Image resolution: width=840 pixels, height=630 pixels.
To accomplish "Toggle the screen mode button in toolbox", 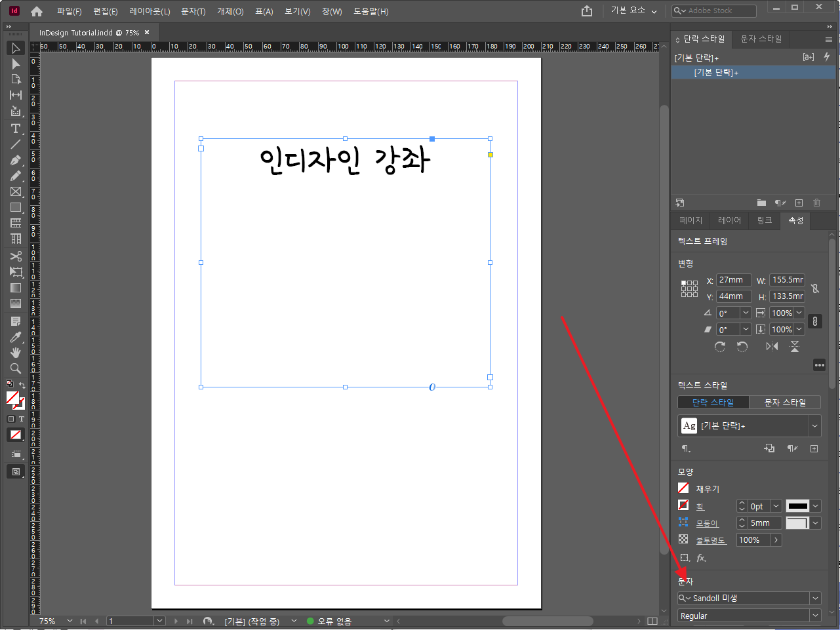I will 16,471.
